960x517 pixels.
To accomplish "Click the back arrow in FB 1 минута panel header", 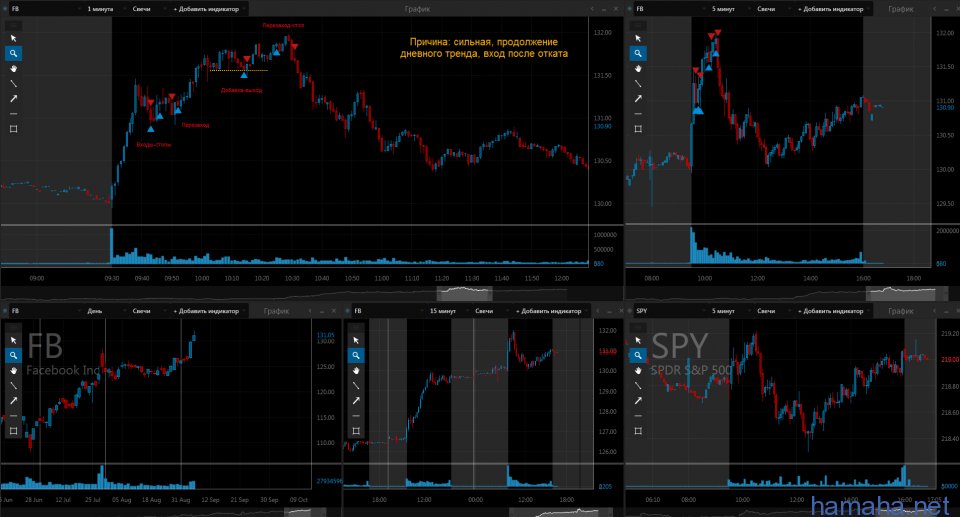I will tap(592, 9).
